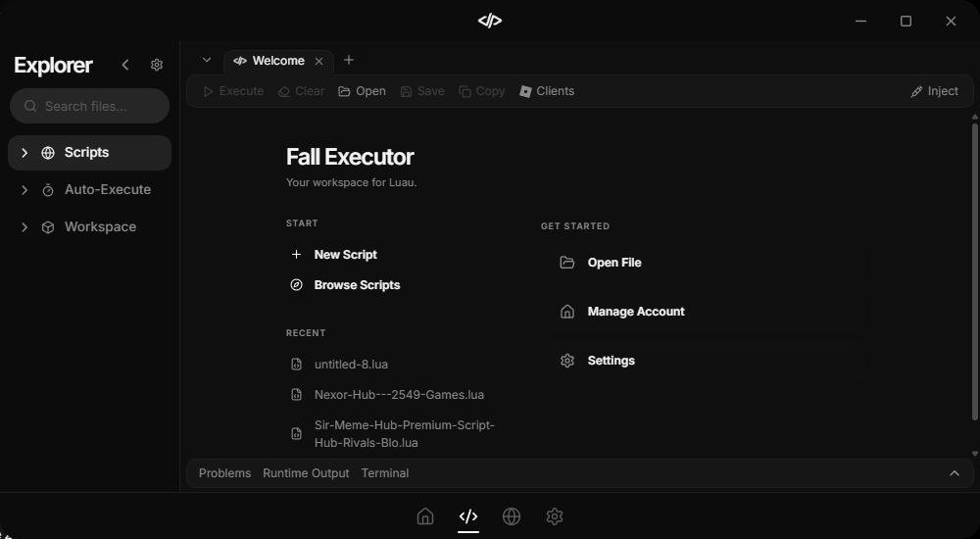The height and width of the screenshot is (539, 980).
Task: Open recent file untitled-8.lua
Action: point(351,364)
